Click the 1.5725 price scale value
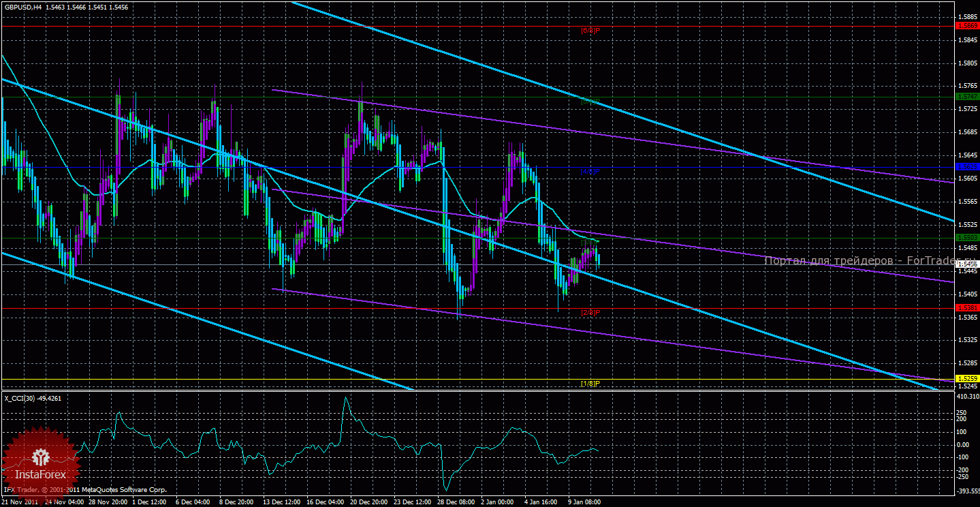The height and width of the screenshot is (507, 980). pos(968,109)
